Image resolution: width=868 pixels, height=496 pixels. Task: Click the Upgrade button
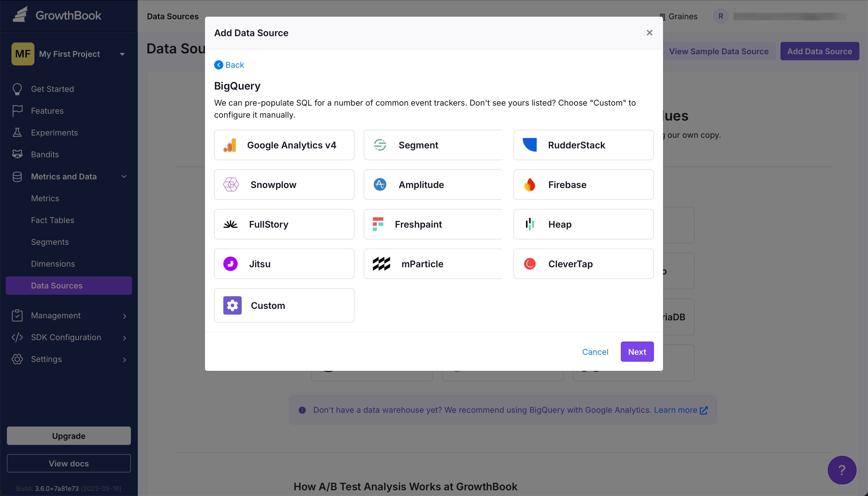(x=69, y=436)
